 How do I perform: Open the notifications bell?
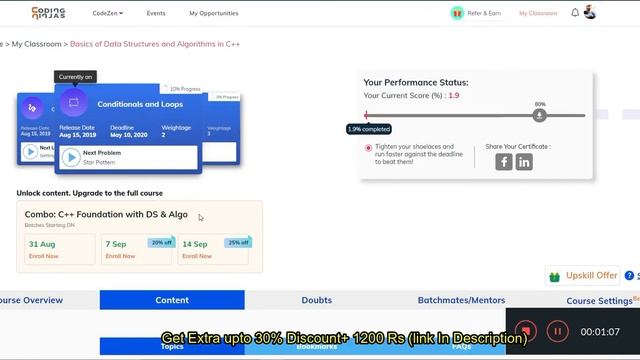[575, 13]
